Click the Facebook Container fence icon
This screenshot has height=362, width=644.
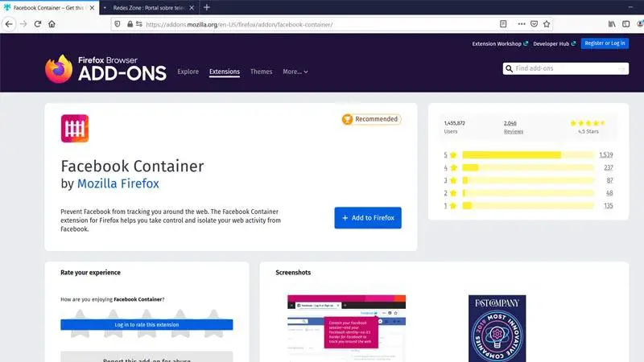[x=75, y=129]
